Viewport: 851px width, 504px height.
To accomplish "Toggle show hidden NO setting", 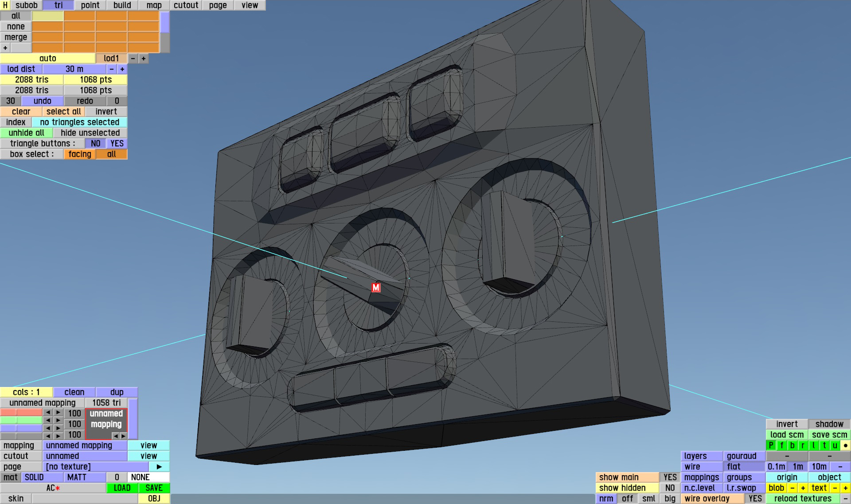I will (670, 488).
